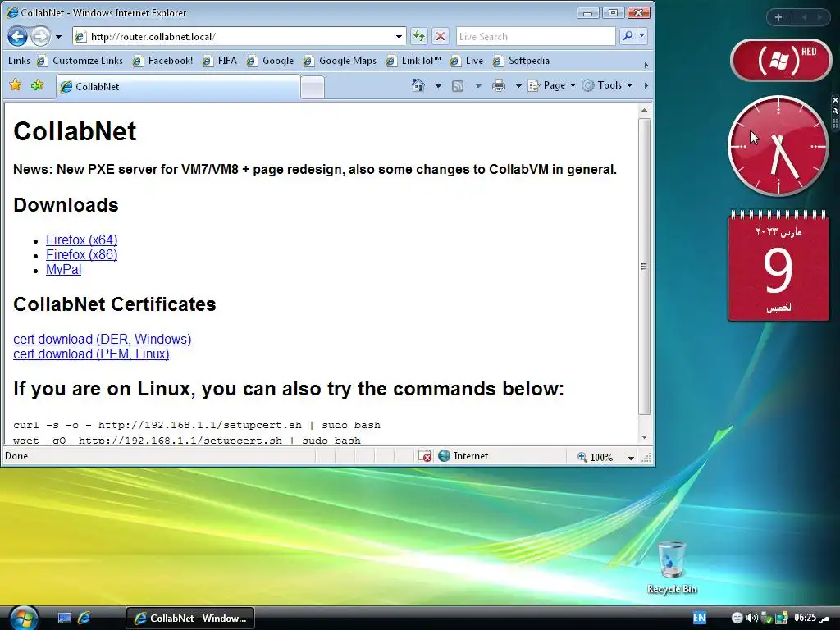Image resolution: width=840 pixels, height=630 pixels.
Task: Show more links with the links bar chevron
Action: click(x=646, y=65)
